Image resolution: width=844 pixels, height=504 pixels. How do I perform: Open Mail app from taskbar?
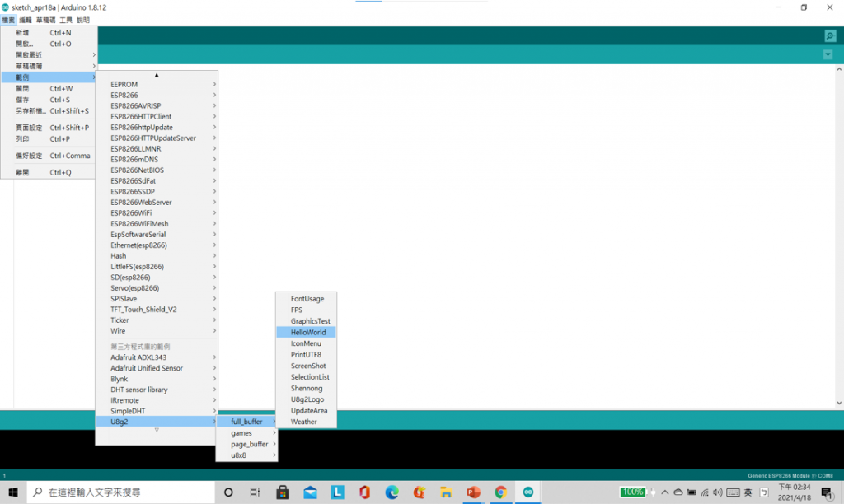click(310, 492)
